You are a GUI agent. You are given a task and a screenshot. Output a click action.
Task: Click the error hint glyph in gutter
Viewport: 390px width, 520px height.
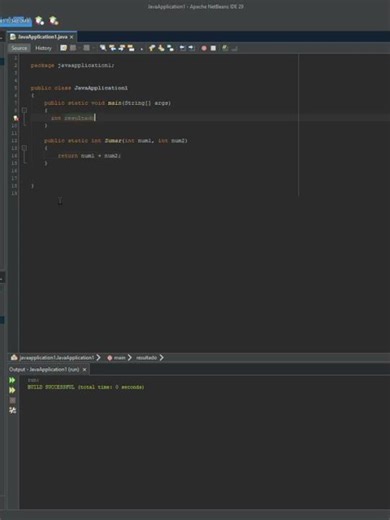15,118
